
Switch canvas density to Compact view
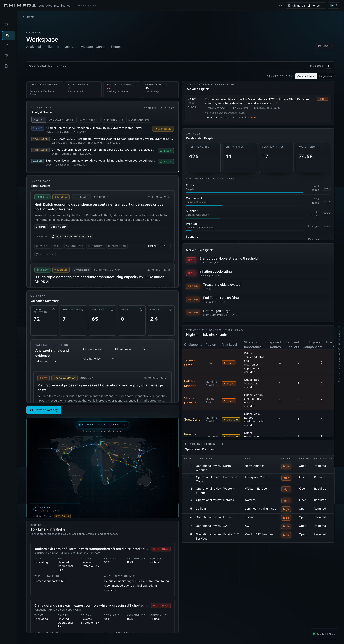[306, 76]
